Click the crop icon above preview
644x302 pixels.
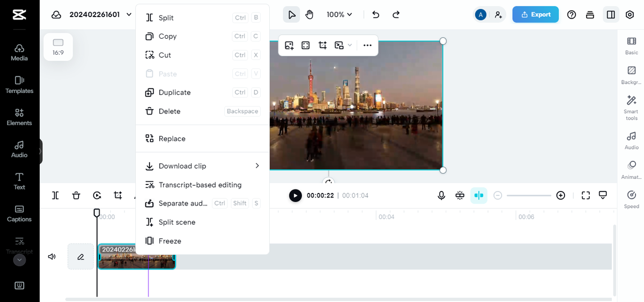(x=323, y=45)
